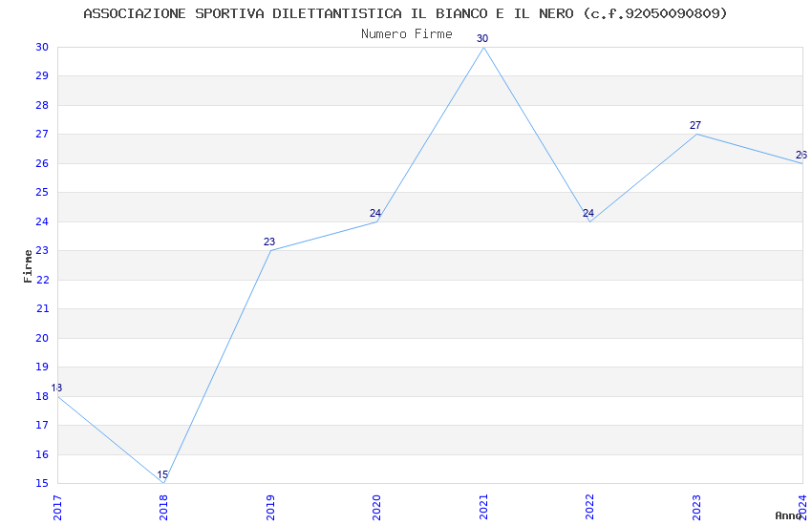This screenshot has width=812, height=525.
Task: Click the 2017 x-axis year label
Action: point(57,508)
